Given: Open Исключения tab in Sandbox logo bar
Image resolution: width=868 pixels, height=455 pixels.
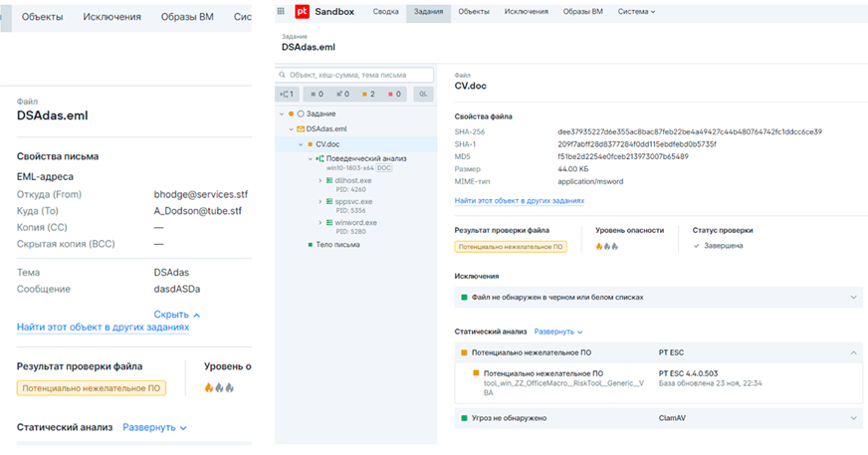Looking at the screenshot, I should (526, 11).
